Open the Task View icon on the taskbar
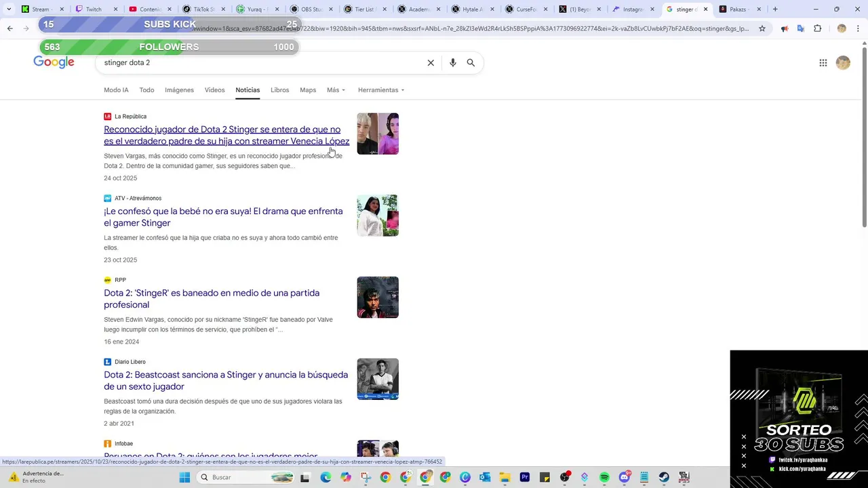Image resolution: width=868 pixels, height=488 pixels. click(x=305, y=477)
